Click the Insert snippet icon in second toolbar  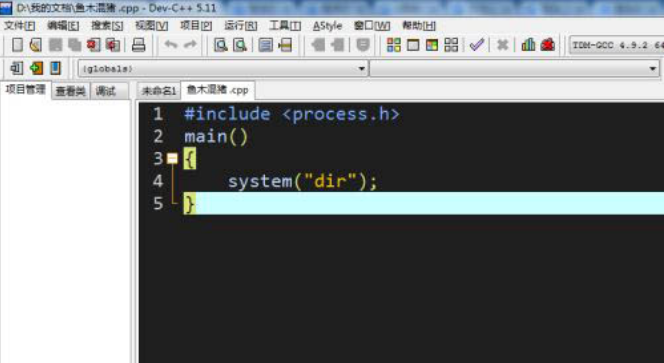[17, 68]
